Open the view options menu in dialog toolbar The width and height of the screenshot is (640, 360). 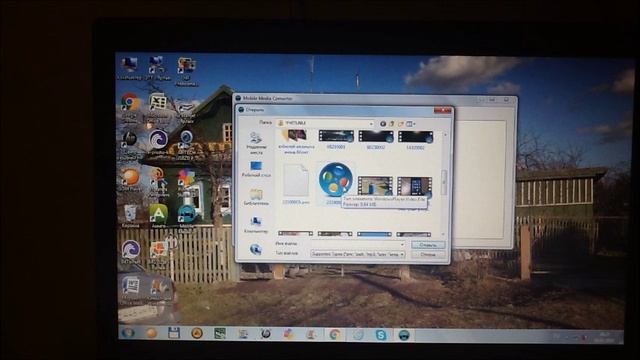pos(410,124)
